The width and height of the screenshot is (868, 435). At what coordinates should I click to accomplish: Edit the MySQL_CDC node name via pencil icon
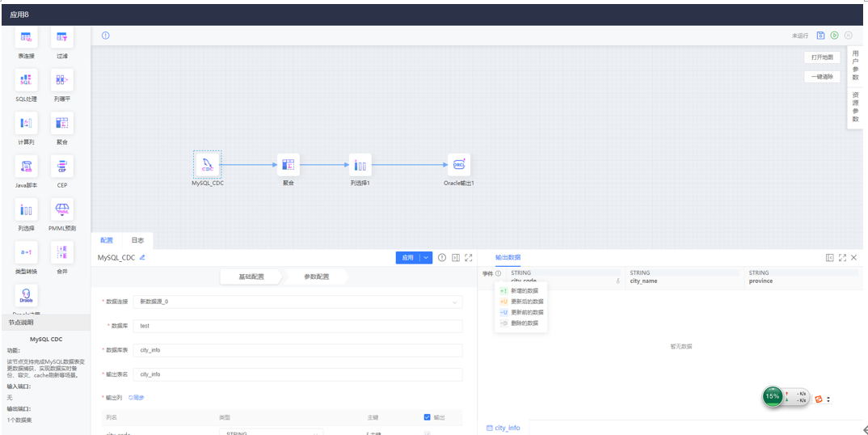point(142,257)
